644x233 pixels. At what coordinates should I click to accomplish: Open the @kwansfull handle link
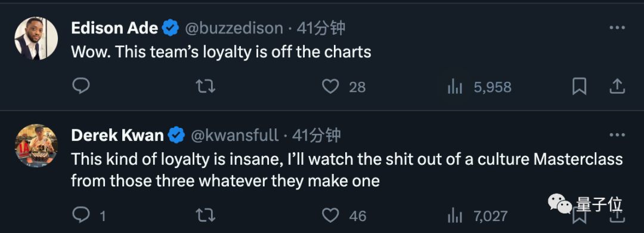tap(234, 135)
